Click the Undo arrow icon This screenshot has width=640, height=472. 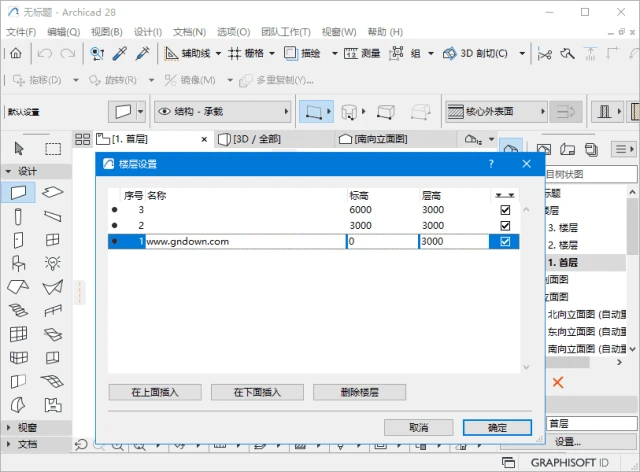pos(44,53)
